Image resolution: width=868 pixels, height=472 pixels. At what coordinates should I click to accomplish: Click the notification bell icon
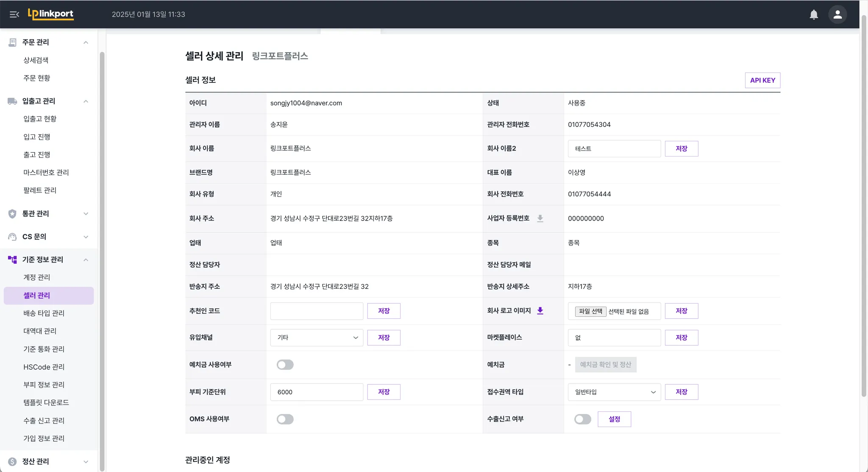pyautogui.click(x=813, y=14)
